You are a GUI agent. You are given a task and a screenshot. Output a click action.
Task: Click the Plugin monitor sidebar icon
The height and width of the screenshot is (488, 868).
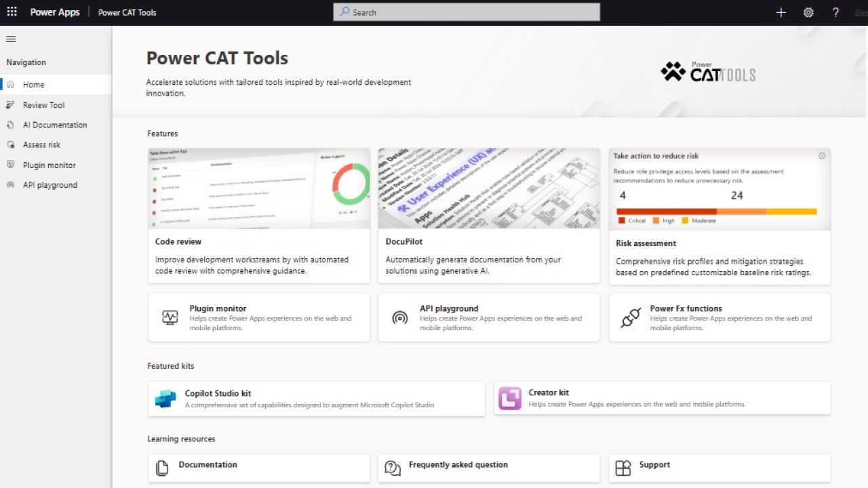coord(10,165)
